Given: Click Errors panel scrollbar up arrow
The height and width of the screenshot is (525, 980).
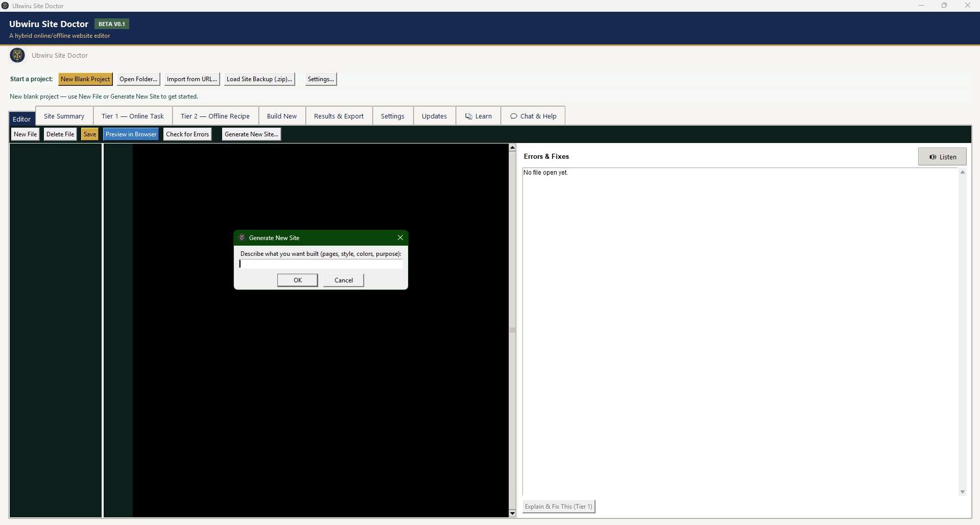Looking at the screenshot, I should pos(963,172).
